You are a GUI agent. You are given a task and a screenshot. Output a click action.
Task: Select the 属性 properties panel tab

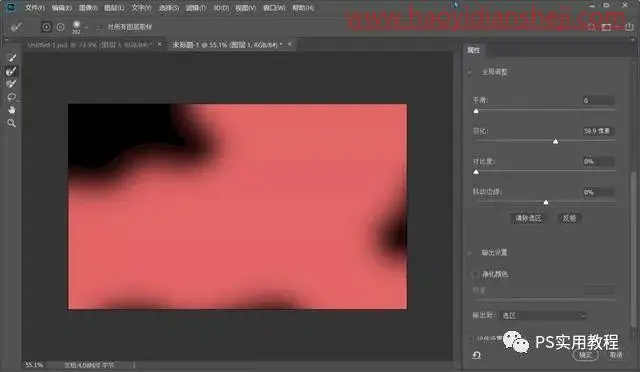click(x=473, y=50)
